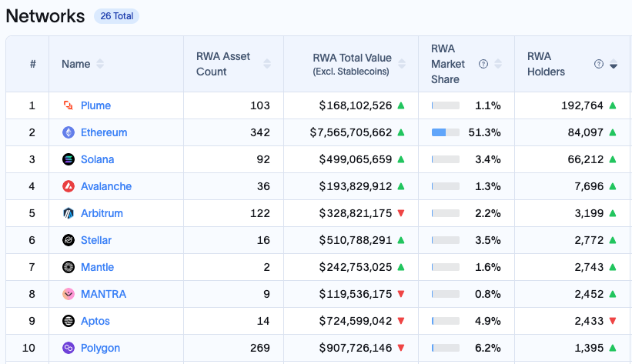Sort by RWA Total Value arrows
Viewport: 632px width, 364px height.
402,64
